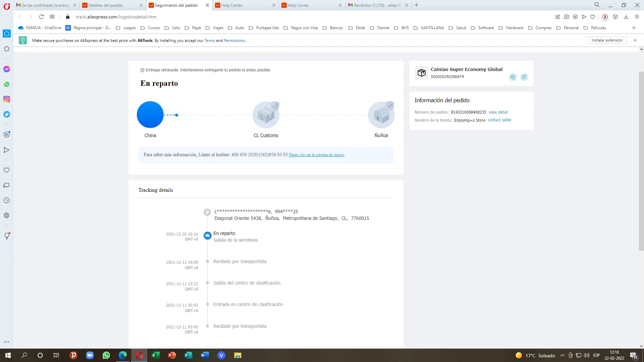The height and width of the screenshot is (362, 644).
Task: Open Messenger in Opera sidebar
Action: coord(7,69)
